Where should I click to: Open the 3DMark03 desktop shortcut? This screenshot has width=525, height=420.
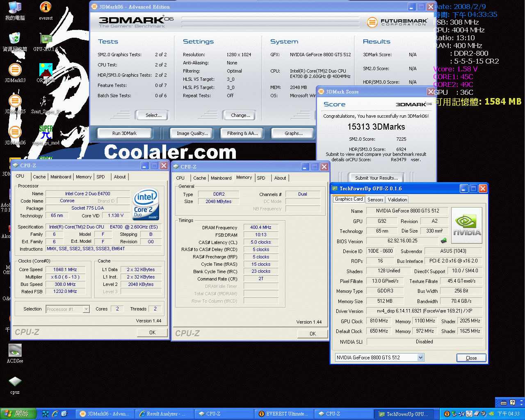(15, 70)
